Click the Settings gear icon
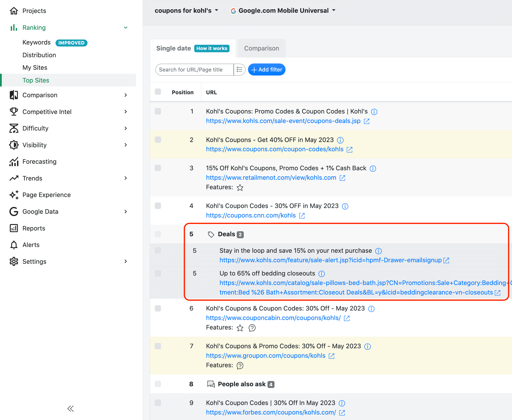The image size is (512, 420). pos(14,261)
